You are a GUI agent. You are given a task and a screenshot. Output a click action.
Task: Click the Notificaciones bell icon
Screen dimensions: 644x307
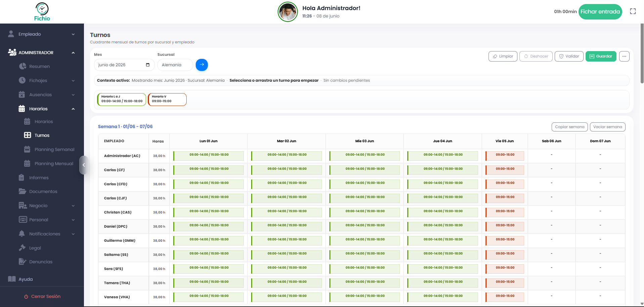(22, 234)
